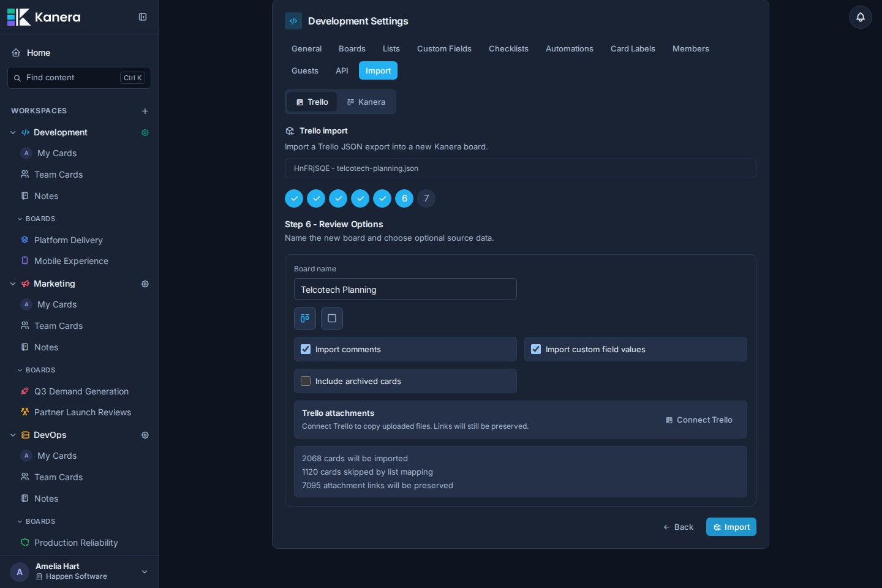Click current step 6 circle

(404, 198)
